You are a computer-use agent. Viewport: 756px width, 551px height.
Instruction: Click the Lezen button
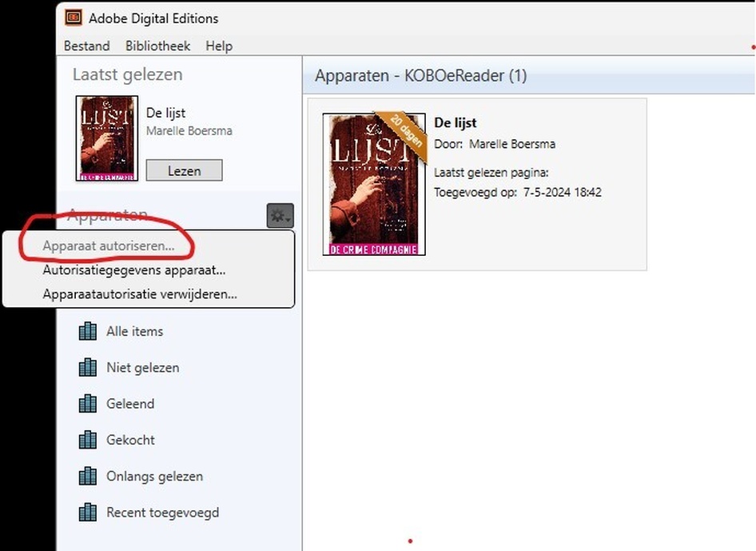184,170
